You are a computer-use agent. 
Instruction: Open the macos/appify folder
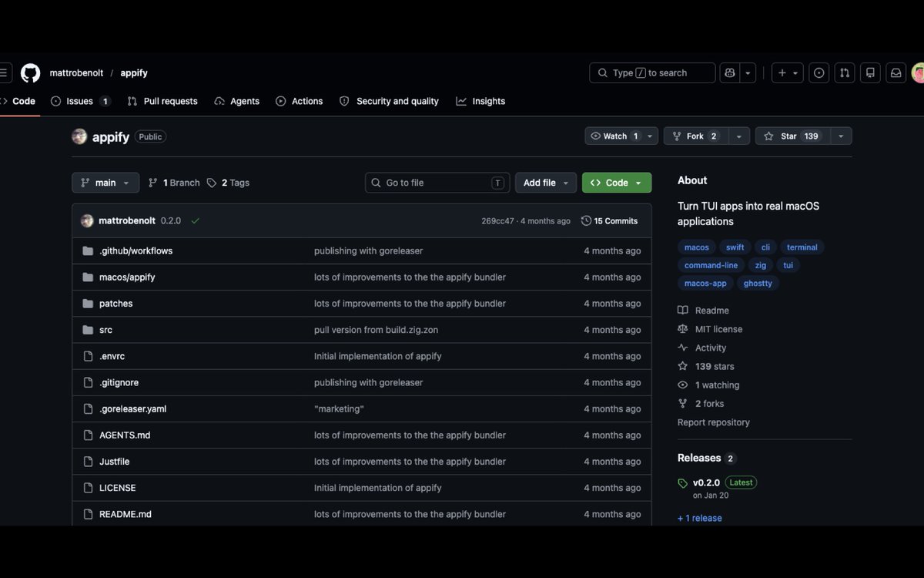coord(127,277)
